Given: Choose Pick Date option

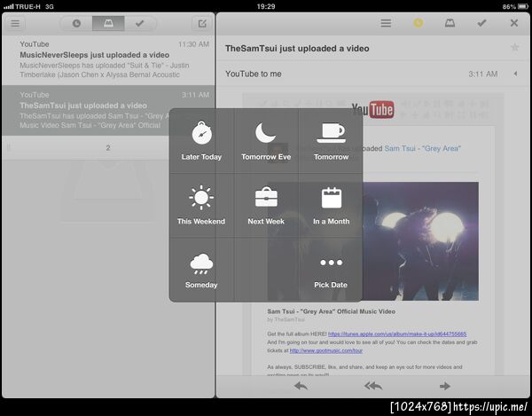Looking at the screenshot, I should [331, 270].
